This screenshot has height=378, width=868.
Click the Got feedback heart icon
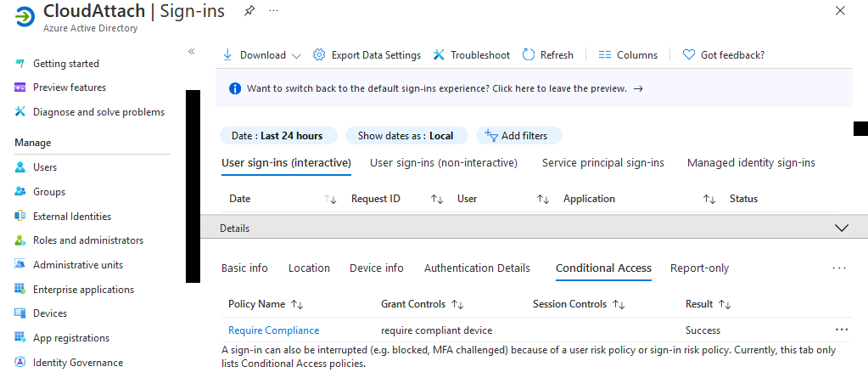[x=689, y=55]
